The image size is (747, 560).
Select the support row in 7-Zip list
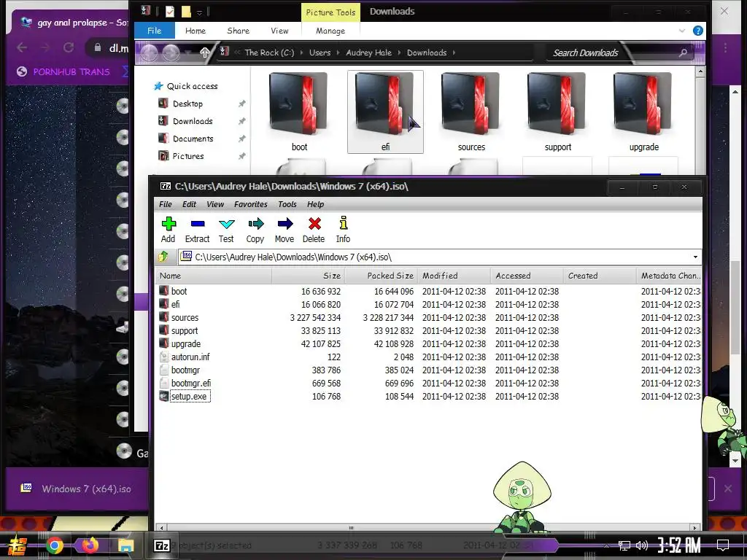pos(429,330)
